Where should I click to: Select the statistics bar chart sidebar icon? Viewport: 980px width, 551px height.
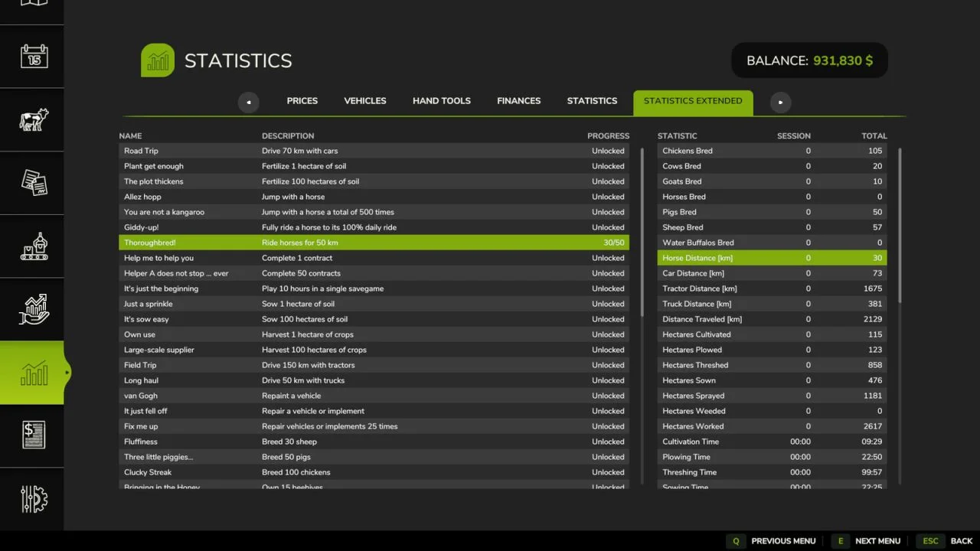pos(34,373)
